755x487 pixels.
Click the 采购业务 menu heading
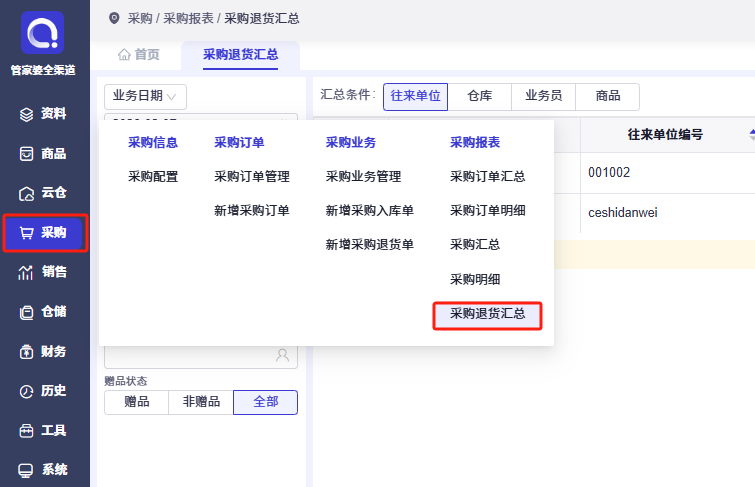351,143
